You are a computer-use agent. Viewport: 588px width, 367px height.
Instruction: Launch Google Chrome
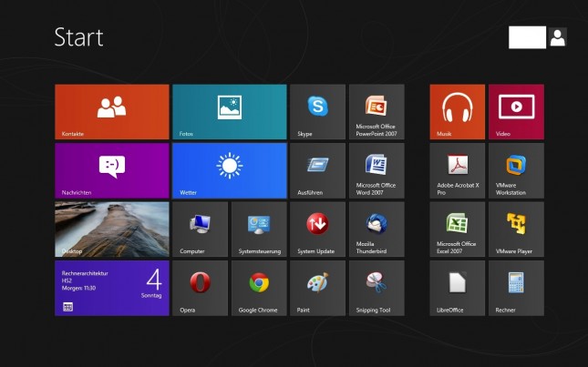click(x=259, y=288)
